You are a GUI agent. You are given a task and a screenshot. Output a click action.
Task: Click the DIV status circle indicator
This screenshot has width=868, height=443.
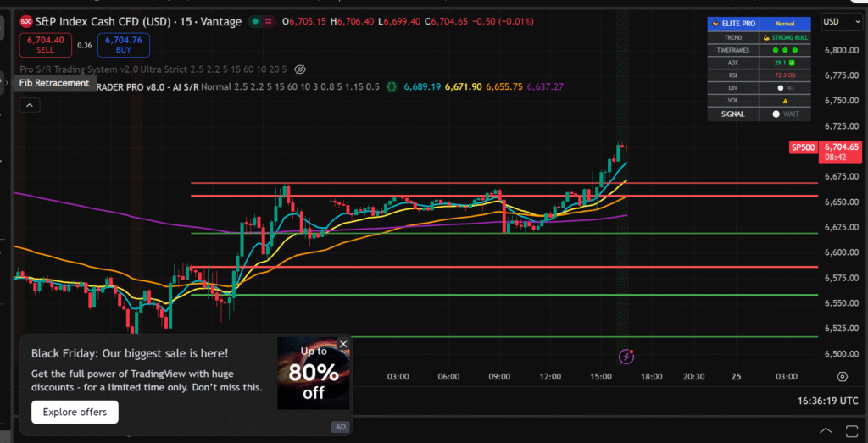coord(780,87)
